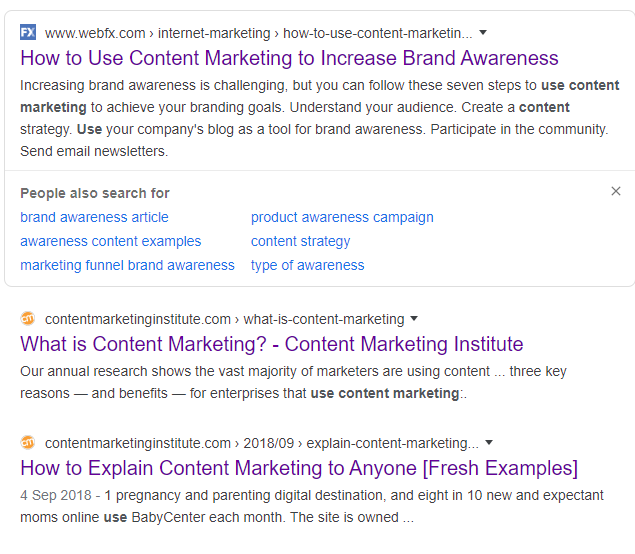635x554 pixels.
Task: Expand arrow beside what-is-content-marketing URL
Action: [x=415, y=319]
